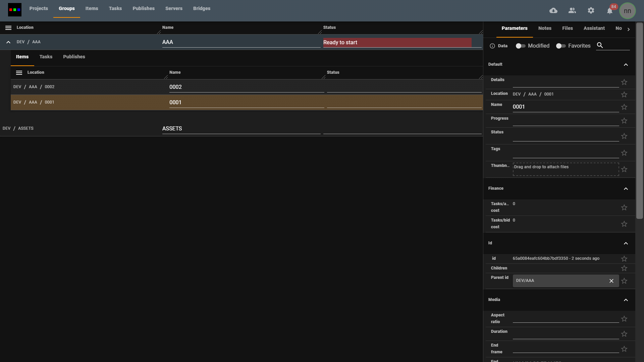Switch to the Notes tab
This screenshot has height=362, width=644.
tap(545, 28)
